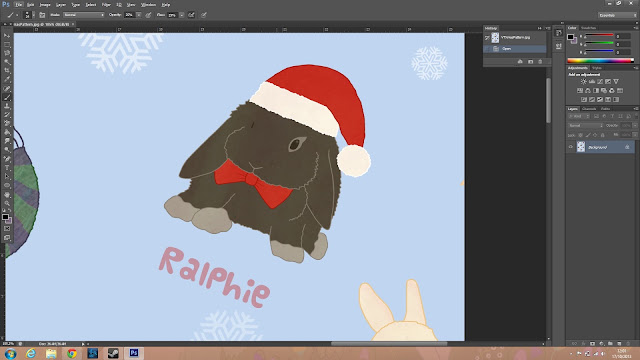Screen dimensions: 640x360
Task: Toggle lock transparent pixels
Action: [580, 135]
